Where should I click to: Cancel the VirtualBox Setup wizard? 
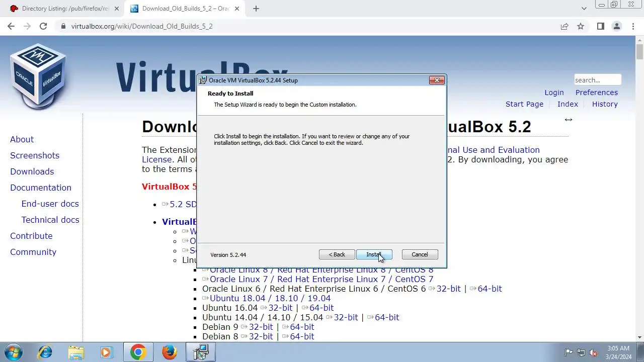[420, 254]
